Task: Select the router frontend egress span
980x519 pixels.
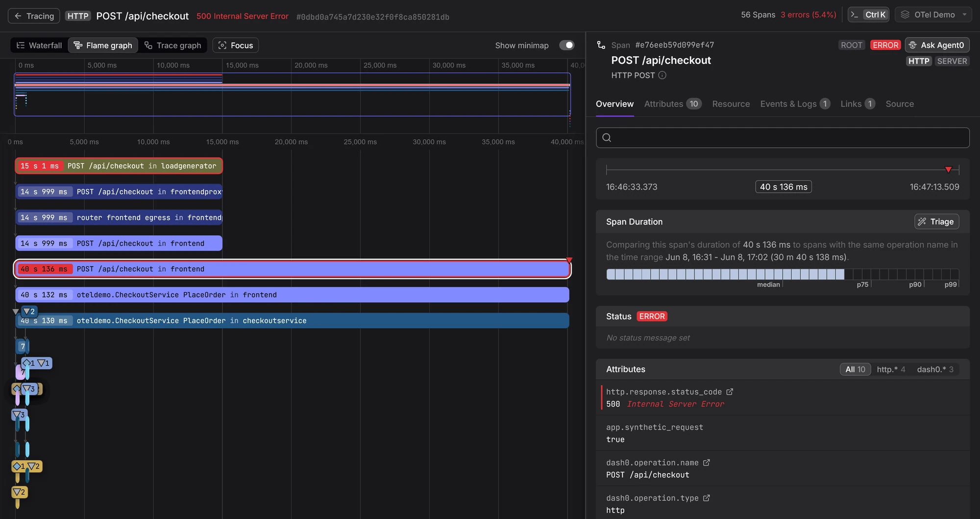Action: click(119, 218)
